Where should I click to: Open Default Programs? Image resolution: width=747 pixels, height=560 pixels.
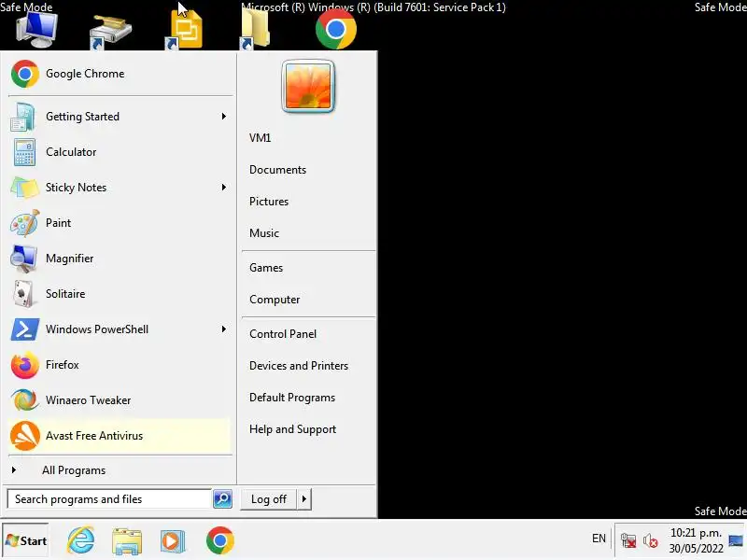(292, 399)
